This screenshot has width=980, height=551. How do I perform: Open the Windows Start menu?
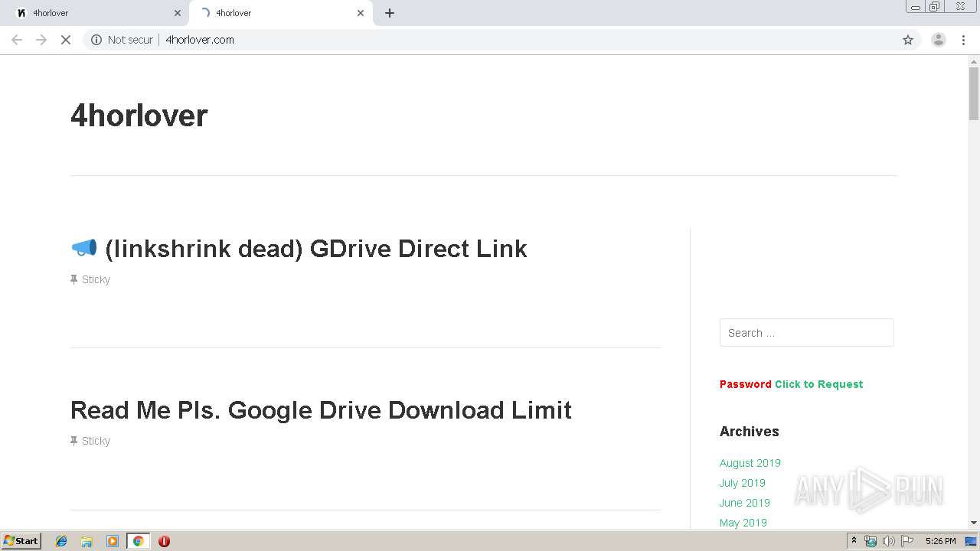click(x=21, y=541)
